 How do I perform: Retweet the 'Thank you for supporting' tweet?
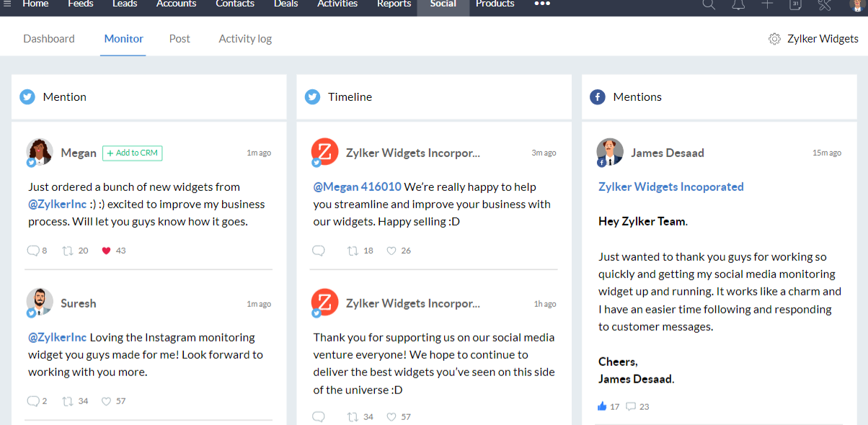point(353,417)
